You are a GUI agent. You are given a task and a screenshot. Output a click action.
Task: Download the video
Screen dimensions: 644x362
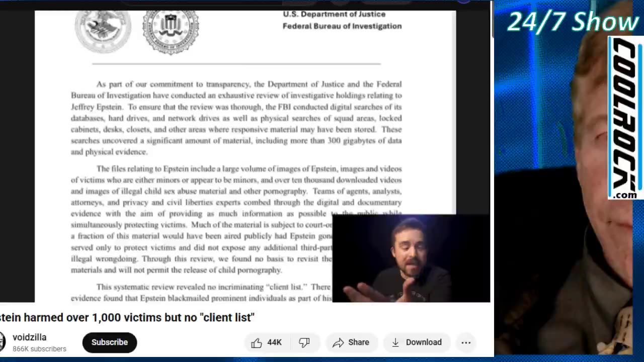(x=417, y=342)
